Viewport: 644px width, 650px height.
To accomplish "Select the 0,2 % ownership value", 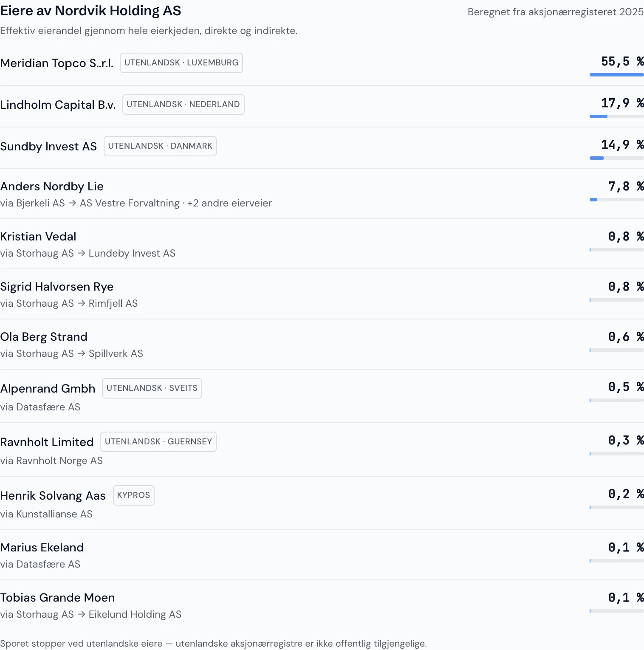I will coord(626,494).
